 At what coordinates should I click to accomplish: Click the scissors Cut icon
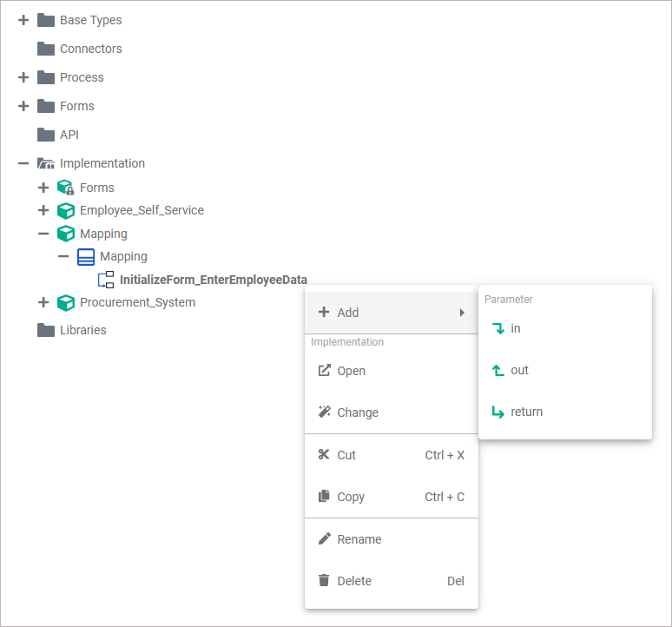pos(324,455)
